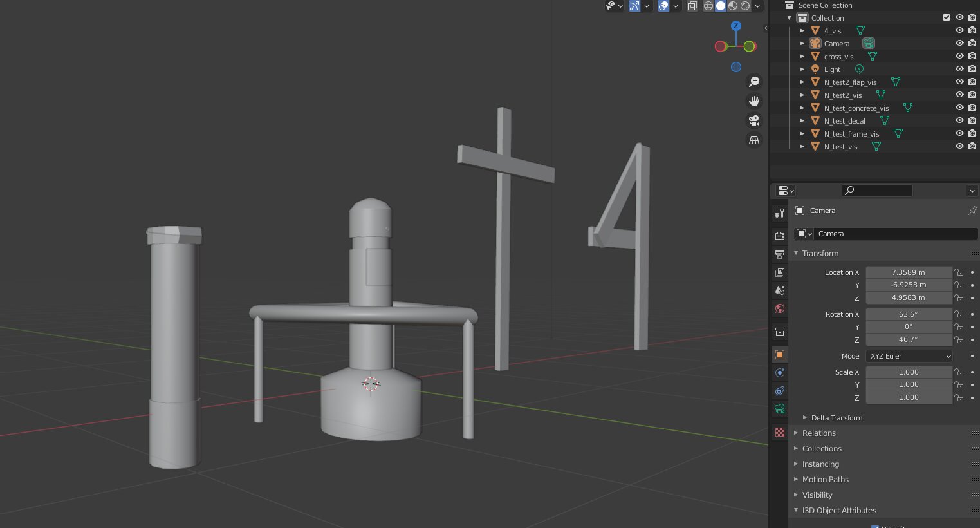Open the gizmo options dropdown arrow

[x=647, y=6]
